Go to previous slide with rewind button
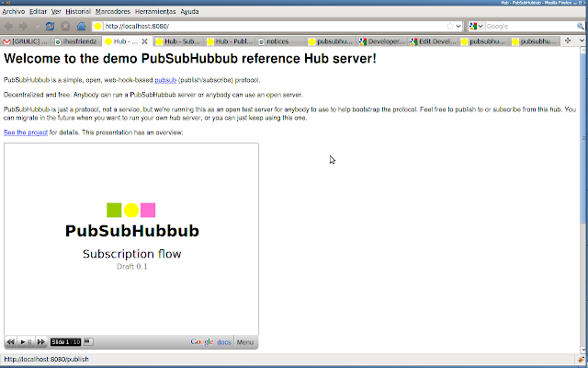Screen dimensions: 588x368 11,341
